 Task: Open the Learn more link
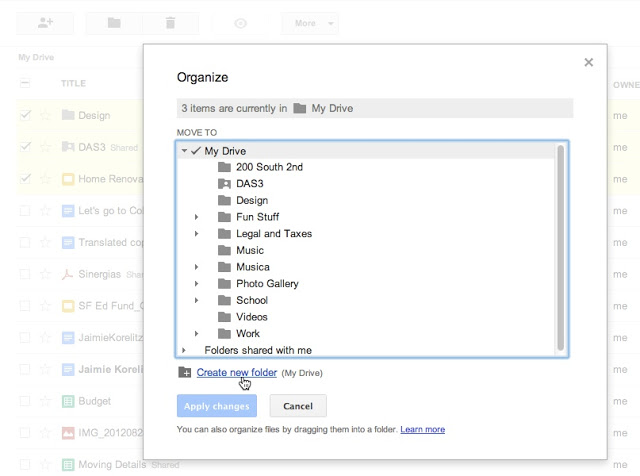click(x=422, y=429)
